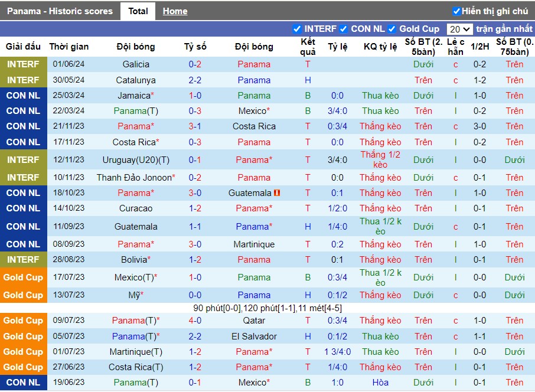Open Thanh Đảo Jonoon team link
This screenshot has height=392, width=535.
pos(134,178)
